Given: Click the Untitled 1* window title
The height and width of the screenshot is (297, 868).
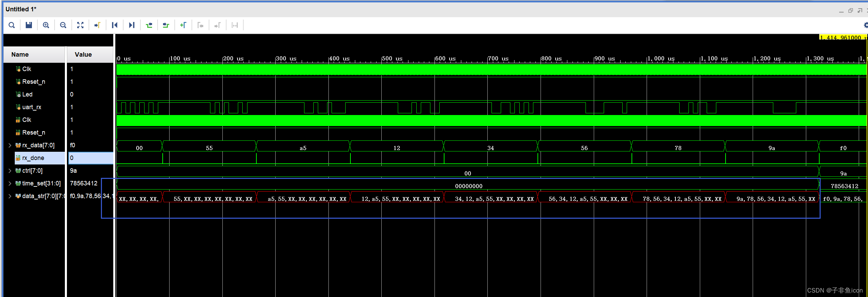Looking at the screenshot, I should pyautogui.click(x=21, y=9).
